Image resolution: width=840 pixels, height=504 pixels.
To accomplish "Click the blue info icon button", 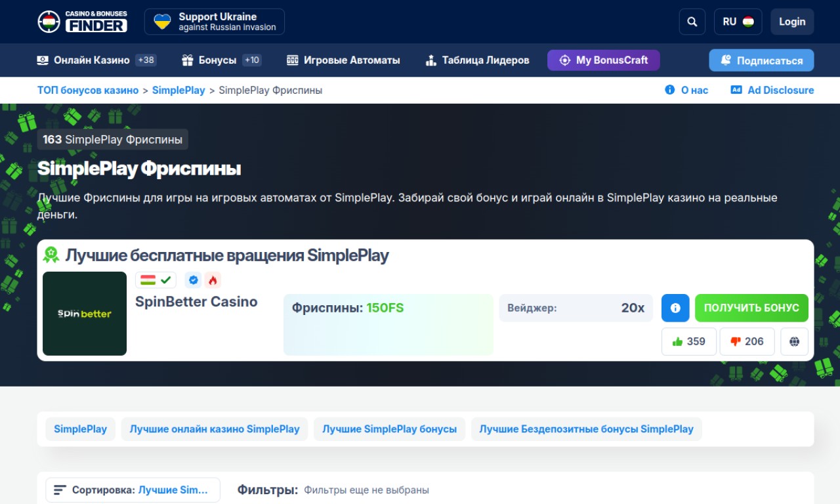I will 675,308.
